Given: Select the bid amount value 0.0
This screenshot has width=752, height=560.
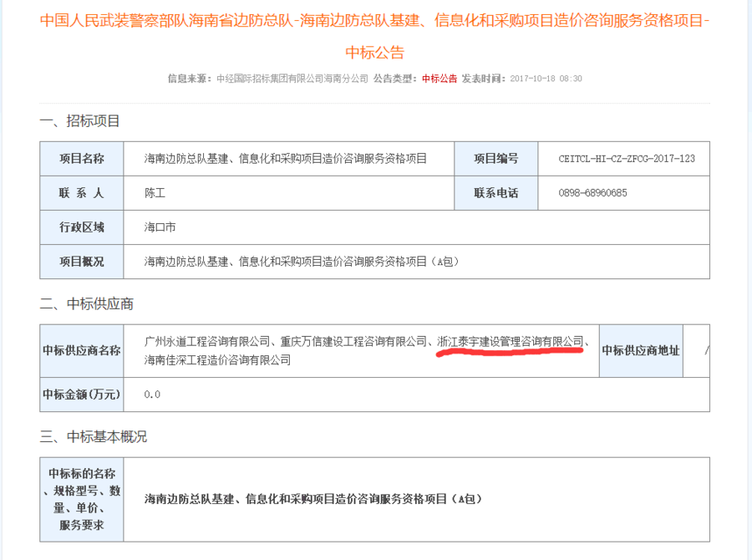Looking at the screenshot, I should coord(152,395).
